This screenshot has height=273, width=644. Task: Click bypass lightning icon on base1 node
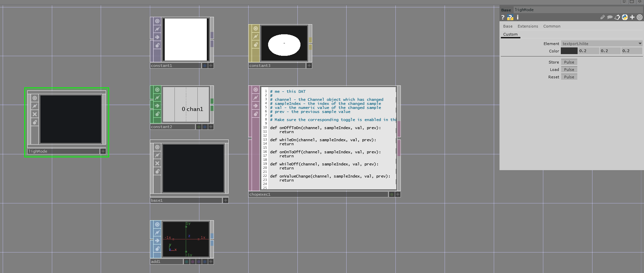(157, 155)
